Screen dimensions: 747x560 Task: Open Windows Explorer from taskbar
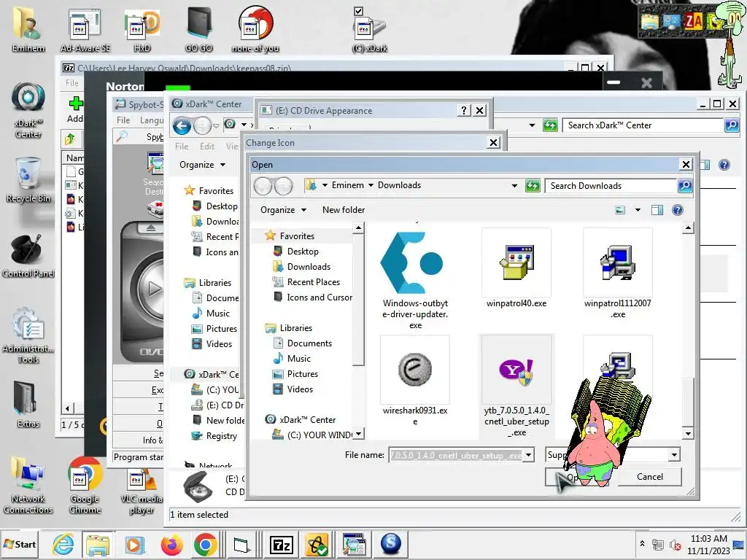point(98,544)
